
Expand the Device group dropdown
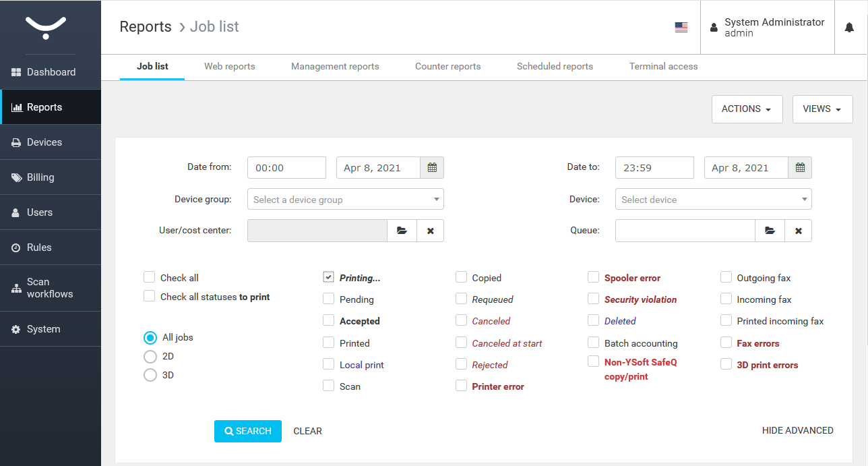coord(345,200)
